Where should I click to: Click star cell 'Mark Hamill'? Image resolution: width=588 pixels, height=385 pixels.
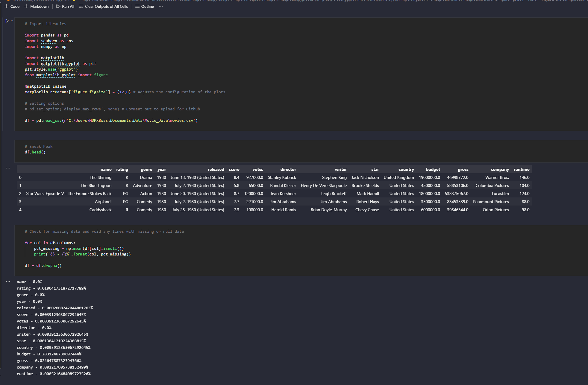point(368,194)
